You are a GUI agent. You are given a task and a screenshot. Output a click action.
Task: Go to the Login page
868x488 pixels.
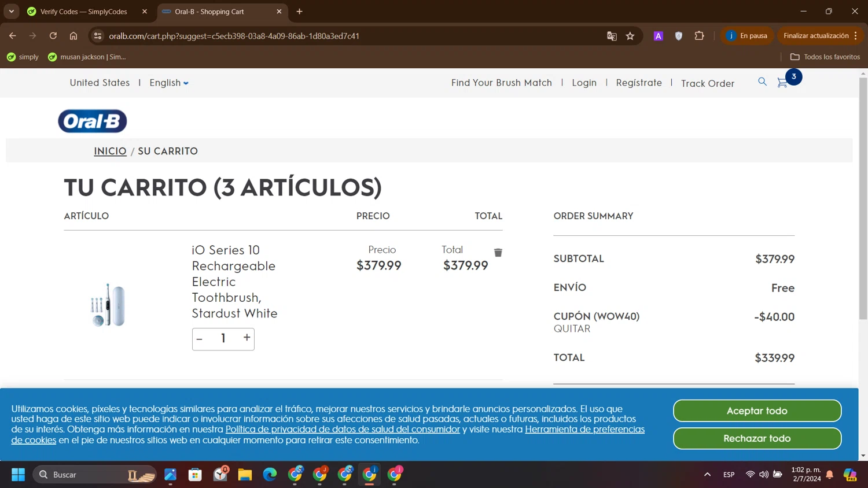pyautogui.click(x=584, y=83)
